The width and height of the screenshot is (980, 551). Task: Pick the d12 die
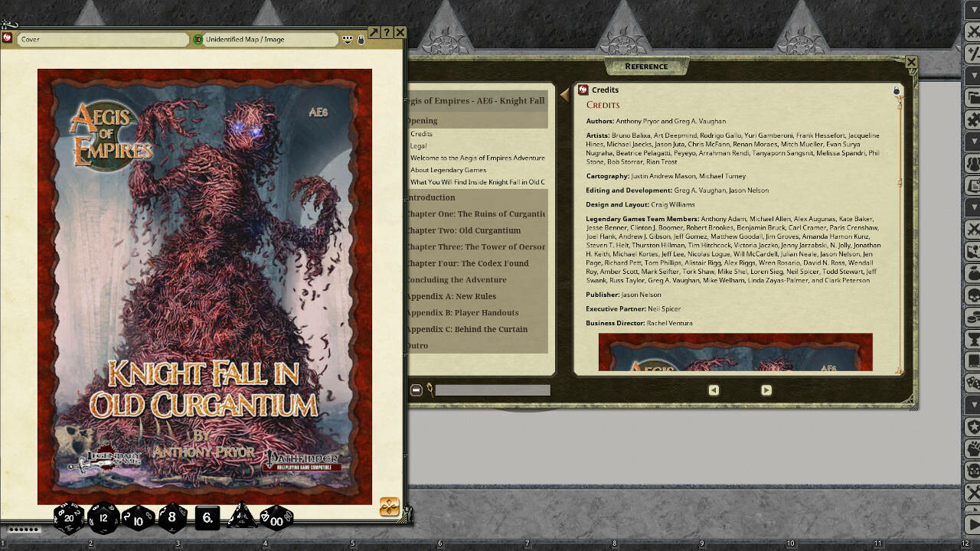click(x=103, y=518)
